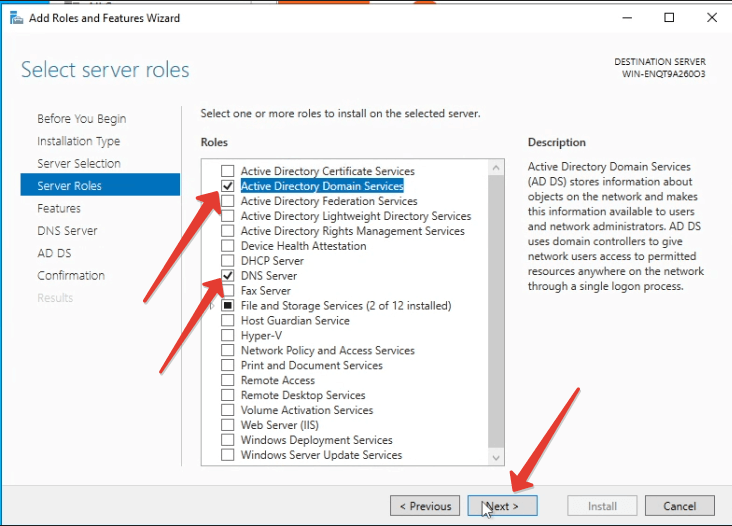This screenshot has width=732, height=526.
Task: Select the Remote Access role label
Action: coord(278,380)
